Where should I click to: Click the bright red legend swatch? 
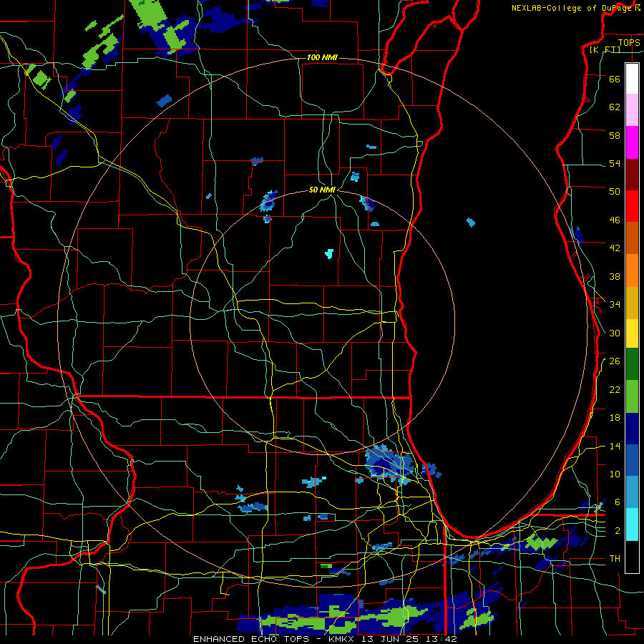pyautogui.click(x=632, y=206)
